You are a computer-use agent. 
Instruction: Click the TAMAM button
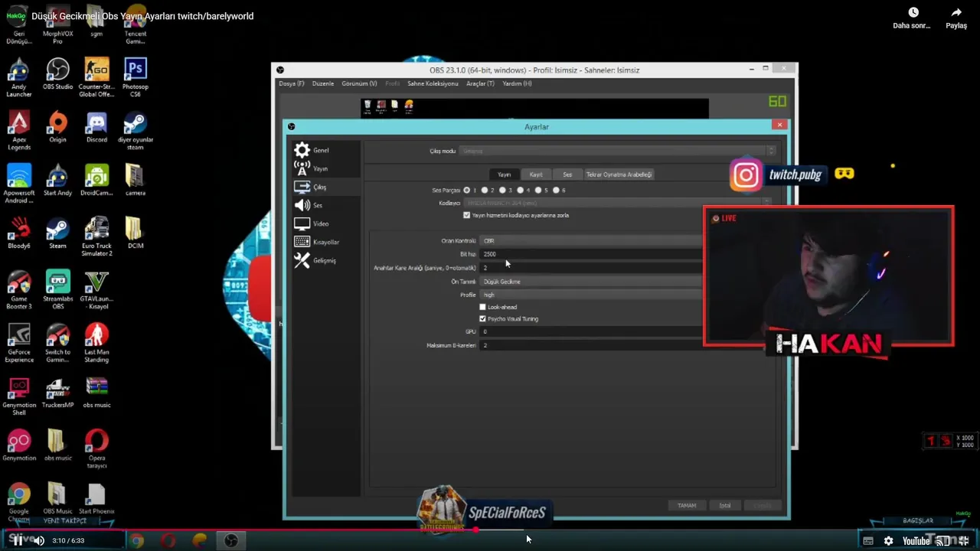click(x=687, y=505)
